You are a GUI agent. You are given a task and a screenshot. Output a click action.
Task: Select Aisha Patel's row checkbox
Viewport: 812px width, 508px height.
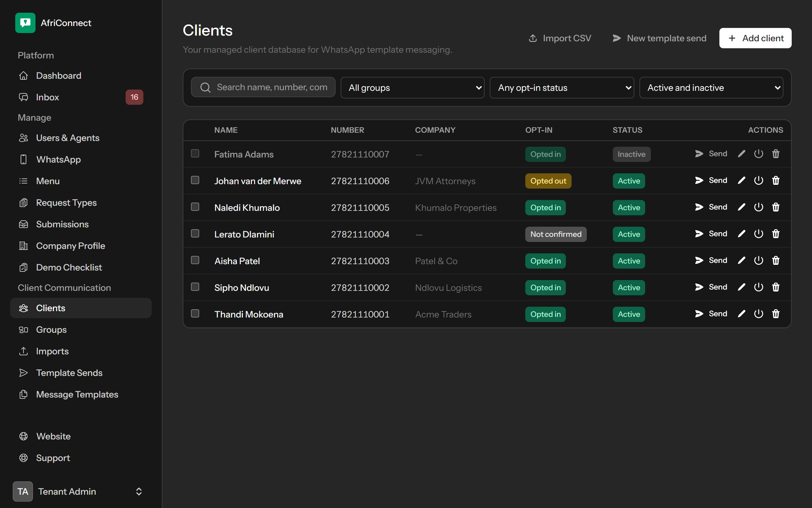tap(195, 260)
